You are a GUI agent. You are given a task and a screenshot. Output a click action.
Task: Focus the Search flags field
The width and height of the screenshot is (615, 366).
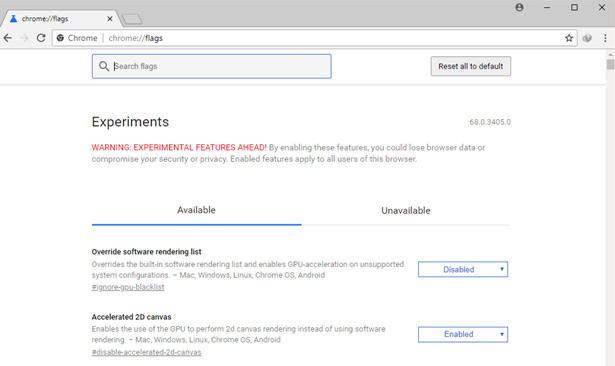(x=212, y=66)
